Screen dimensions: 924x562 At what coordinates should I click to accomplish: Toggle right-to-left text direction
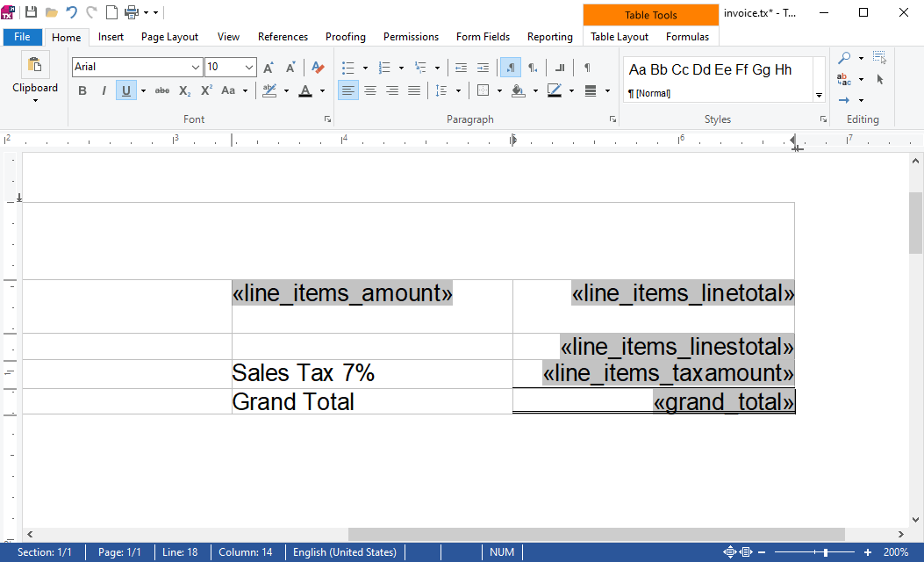[x=532, y=68]
